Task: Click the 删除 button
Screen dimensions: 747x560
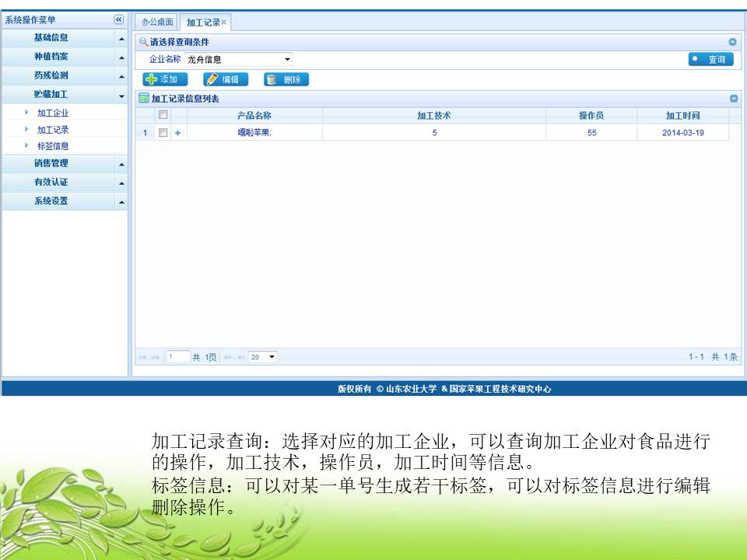Action: pos(286,79)
